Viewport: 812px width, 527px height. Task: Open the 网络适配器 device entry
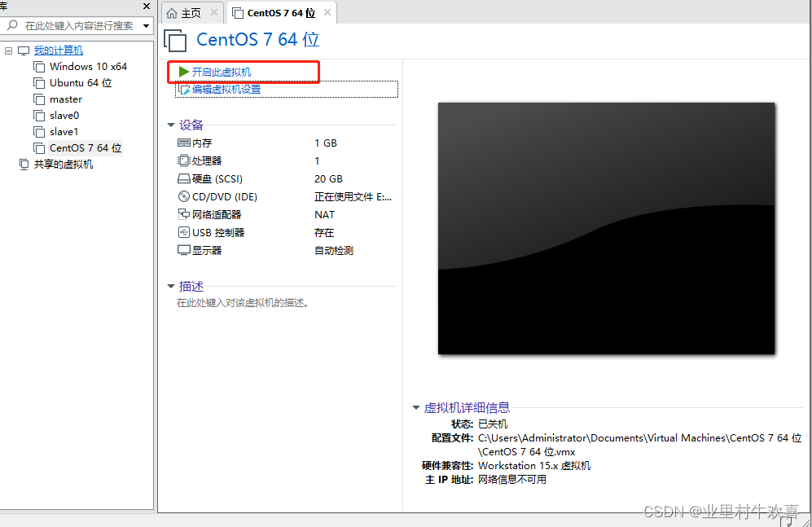click(217, 214)
